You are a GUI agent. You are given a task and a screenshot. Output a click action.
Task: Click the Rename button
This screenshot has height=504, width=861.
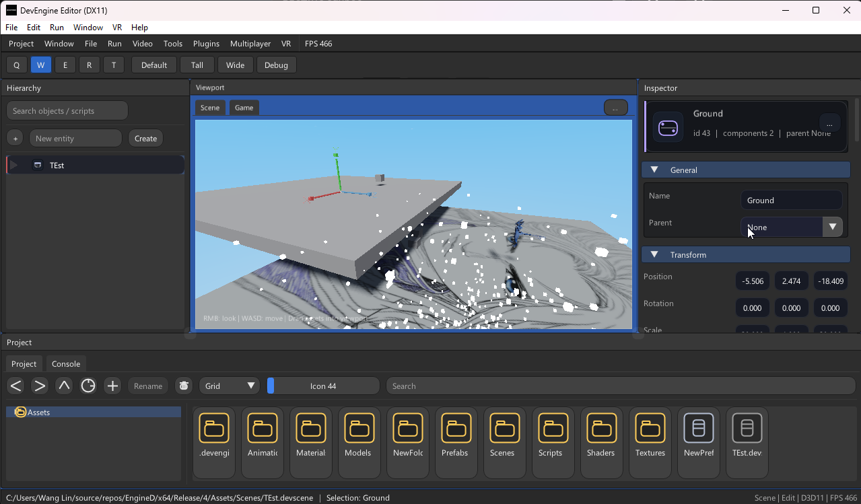[x=148, y=386]
